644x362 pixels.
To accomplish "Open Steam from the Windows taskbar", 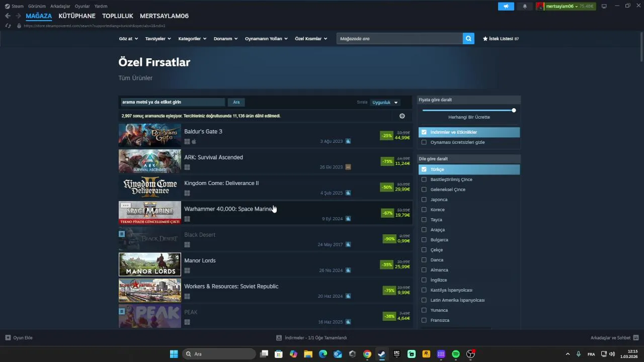I will pos(382,354).
